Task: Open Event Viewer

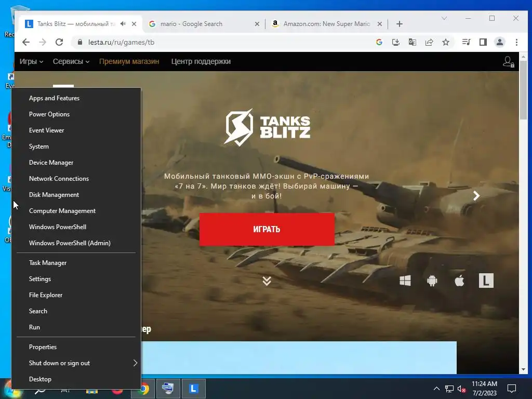Action: point(76,130)
